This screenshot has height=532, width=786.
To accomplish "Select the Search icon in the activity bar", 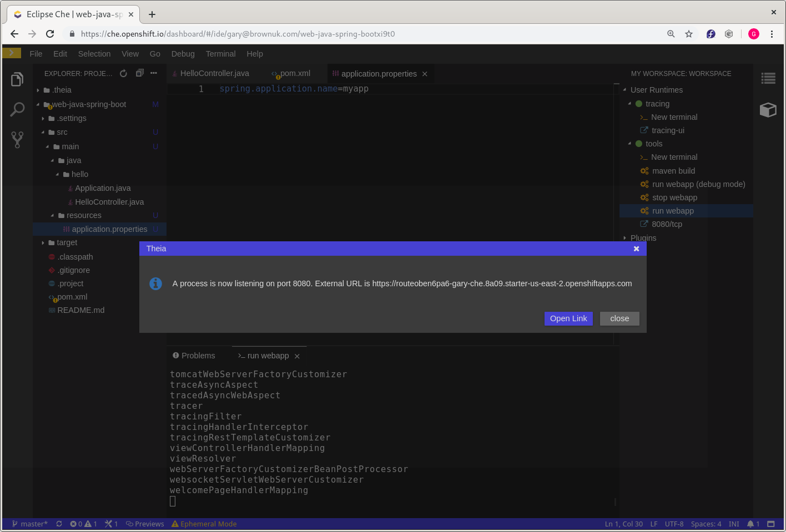I will [17, 109].
